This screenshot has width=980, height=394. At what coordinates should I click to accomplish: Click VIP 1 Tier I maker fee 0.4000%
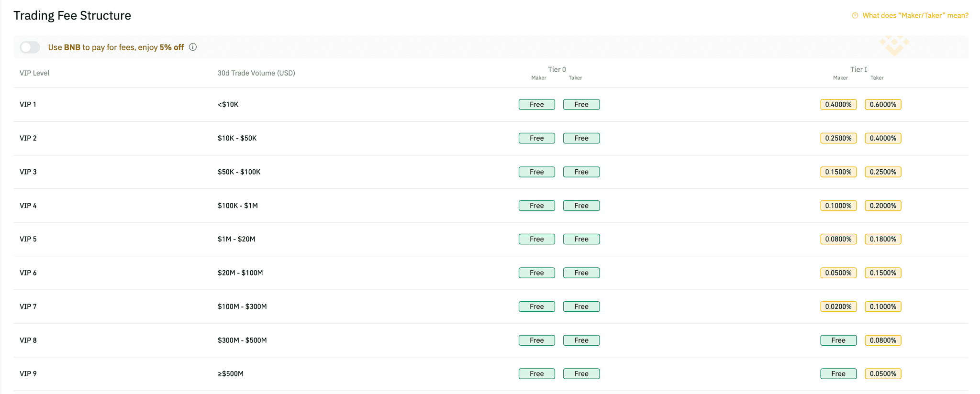coord(838,105)
